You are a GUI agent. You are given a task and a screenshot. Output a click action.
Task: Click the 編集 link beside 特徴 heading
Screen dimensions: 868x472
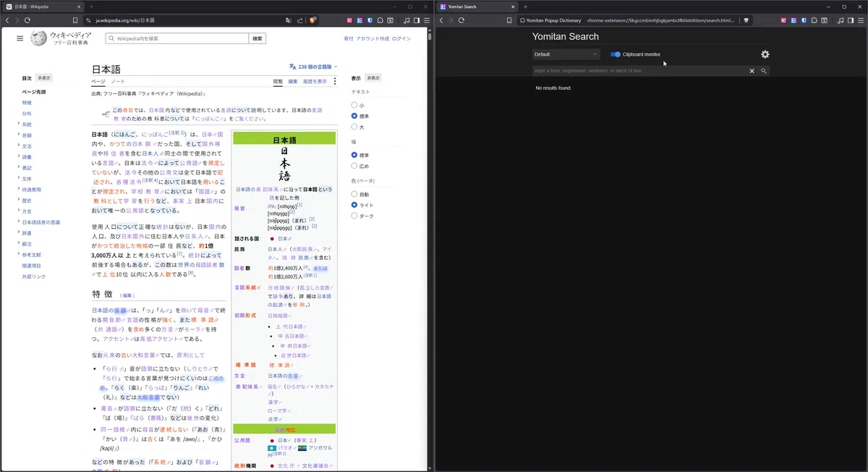coord(127,295)
